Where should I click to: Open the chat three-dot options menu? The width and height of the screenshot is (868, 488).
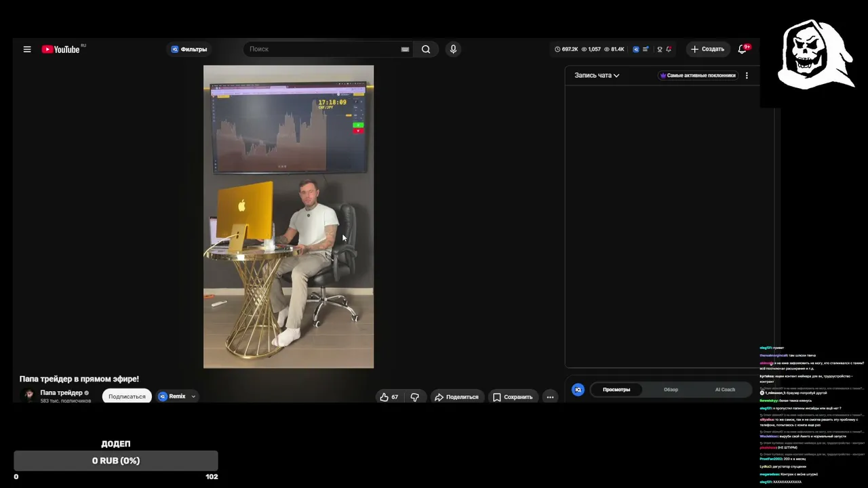coord(747,75)
